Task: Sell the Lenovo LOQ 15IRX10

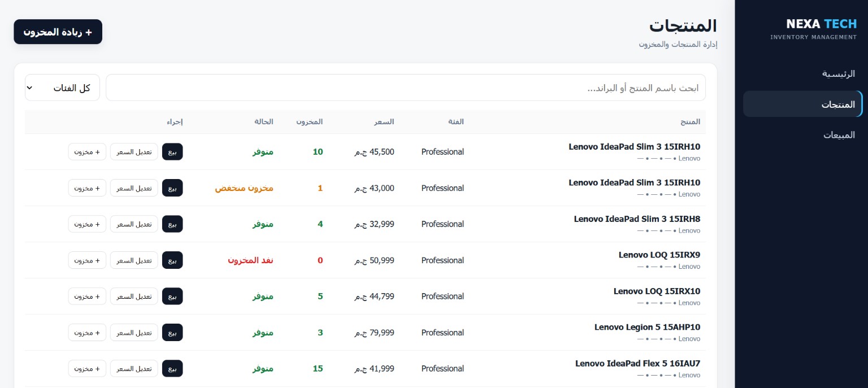Action: pyautogui.click(x=172, y=296)
